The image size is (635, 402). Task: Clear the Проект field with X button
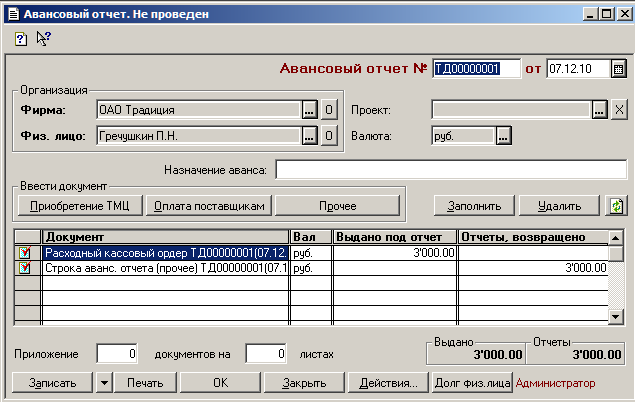click(x=619, y=110)
